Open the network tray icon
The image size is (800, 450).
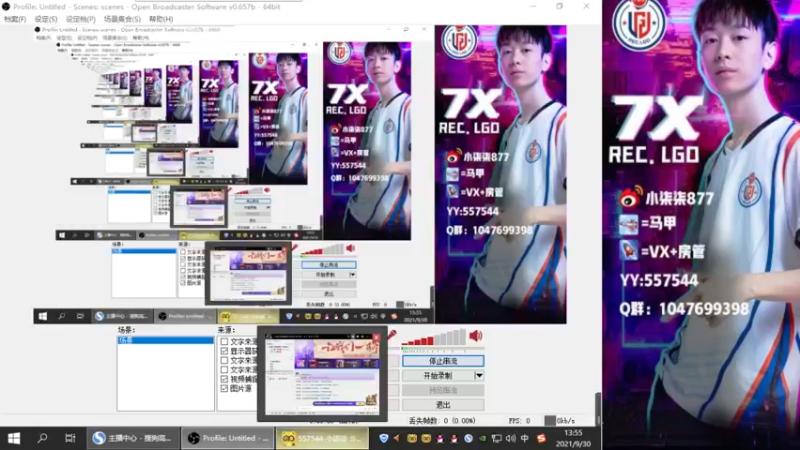[496, 438]
